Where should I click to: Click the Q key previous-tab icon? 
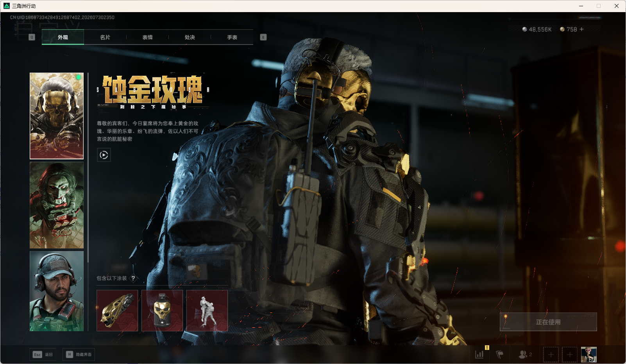click(x=32, y=37)
